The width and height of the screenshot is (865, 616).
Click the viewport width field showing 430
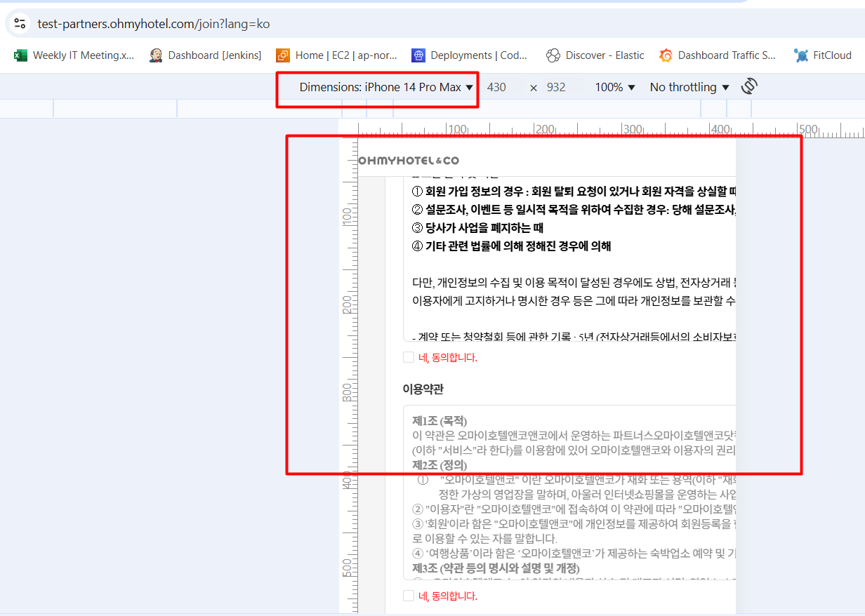(x=496, y=88)
